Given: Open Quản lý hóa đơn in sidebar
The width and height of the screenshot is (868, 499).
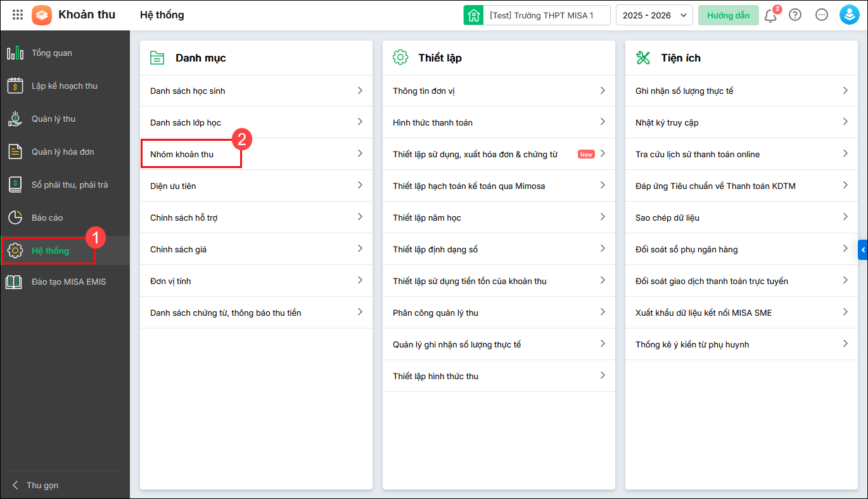Looking at the screenshot, I should pos(63,152).
